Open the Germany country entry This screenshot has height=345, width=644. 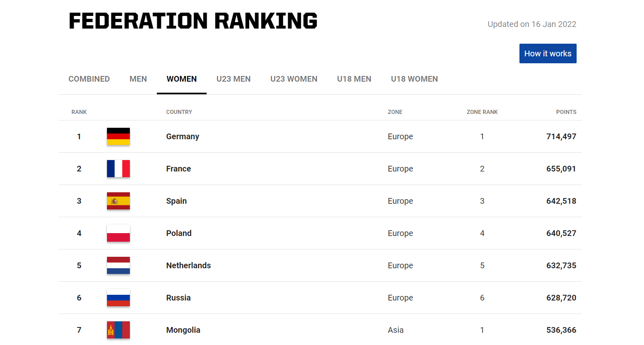pyautogui.click(x=182, y=136)
